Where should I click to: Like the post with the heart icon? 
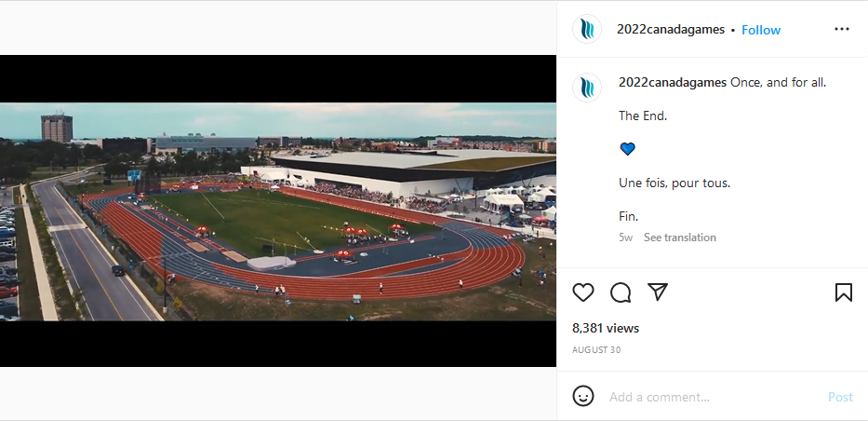(x=583, y=292)
